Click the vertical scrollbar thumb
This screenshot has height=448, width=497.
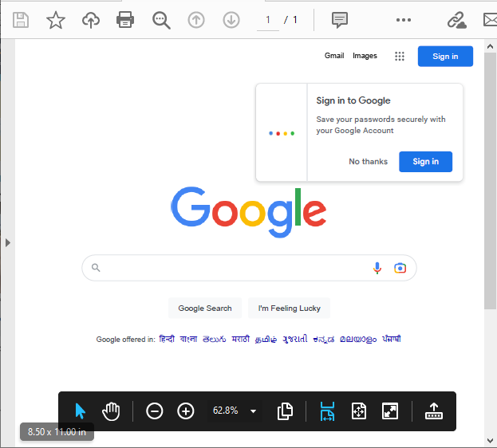(490, 181)
